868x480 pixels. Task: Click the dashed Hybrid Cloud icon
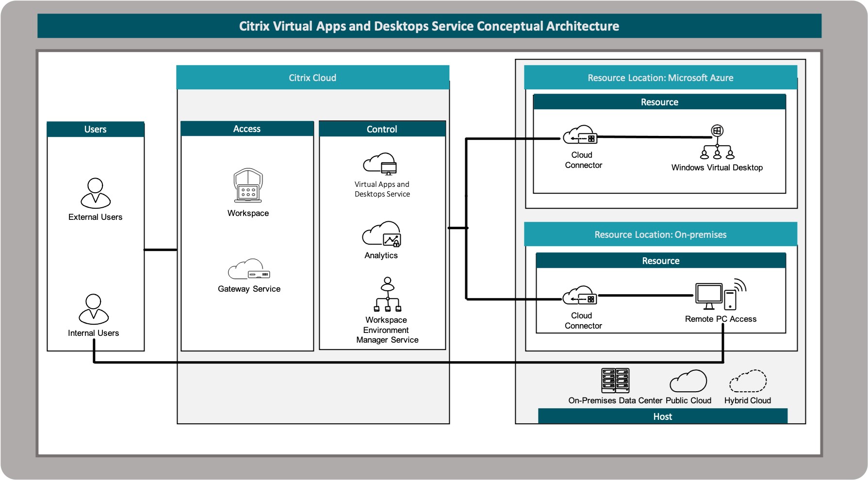click(x=748, y=381)
